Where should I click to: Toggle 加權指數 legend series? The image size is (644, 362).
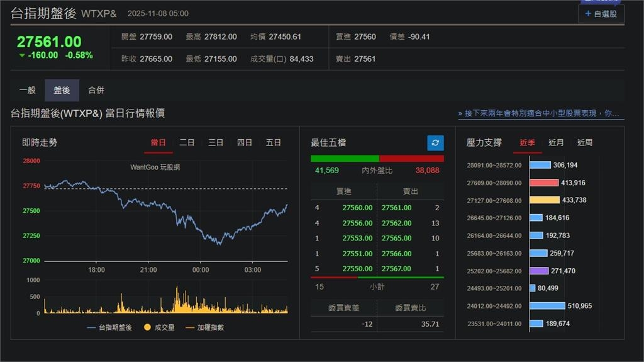[x=205, y=327]
